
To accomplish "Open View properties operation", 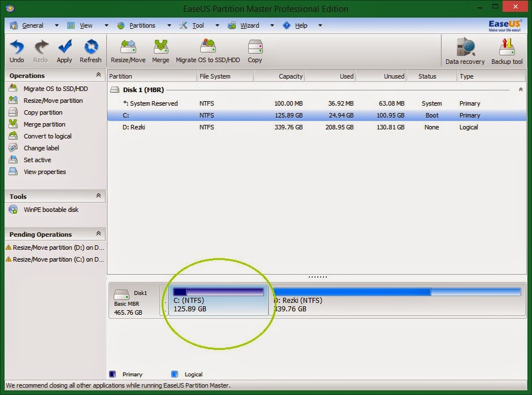I will 45,172.
